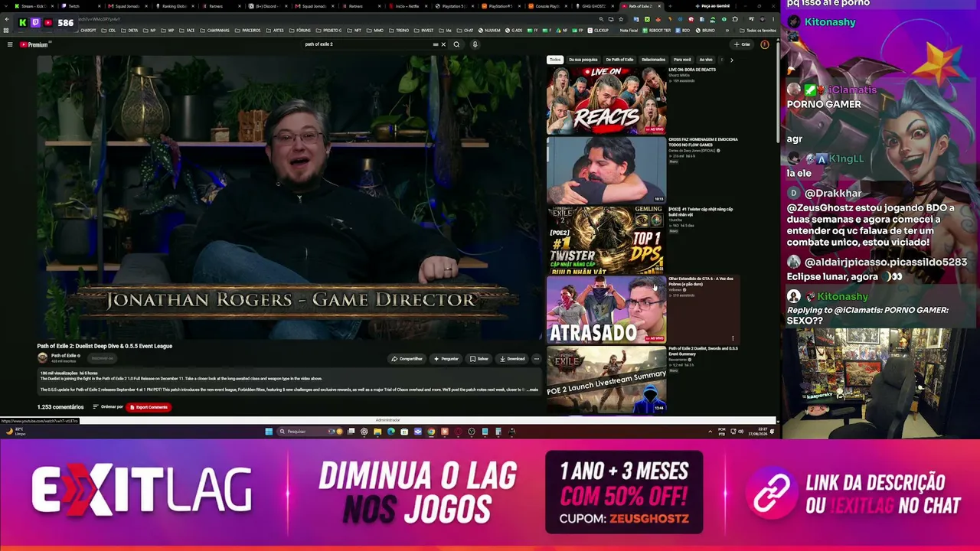Select the Da sua pesquisa chip
Screen dimensions: 980x551
click(x=583, y=60)
